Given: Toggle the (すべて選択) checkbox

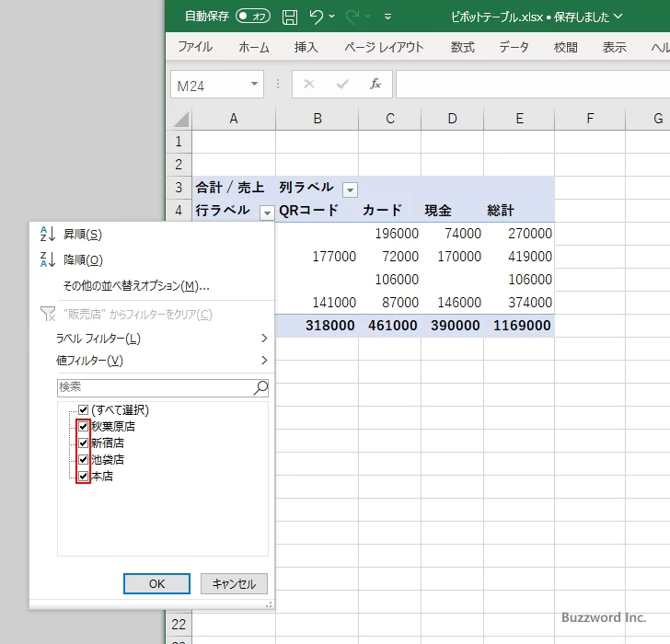Looking at the screenshot, I should (84, 410).
